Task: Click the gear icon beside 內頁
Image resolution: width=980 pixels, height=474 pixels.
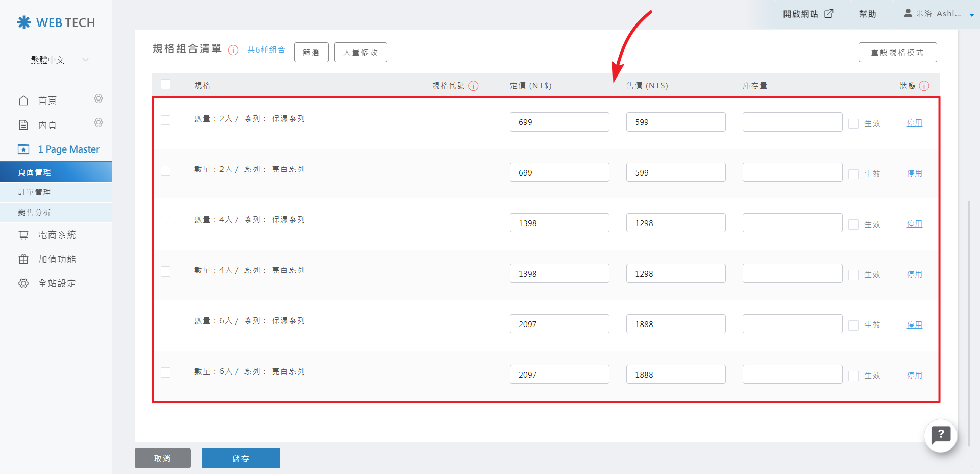Action: (99, 122)
